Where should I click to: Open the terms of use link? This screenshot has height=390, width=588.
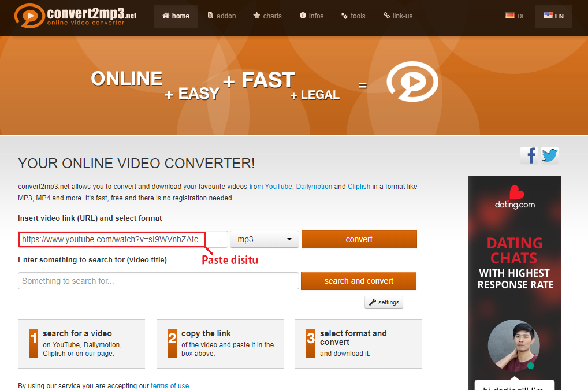click(170, 385)
